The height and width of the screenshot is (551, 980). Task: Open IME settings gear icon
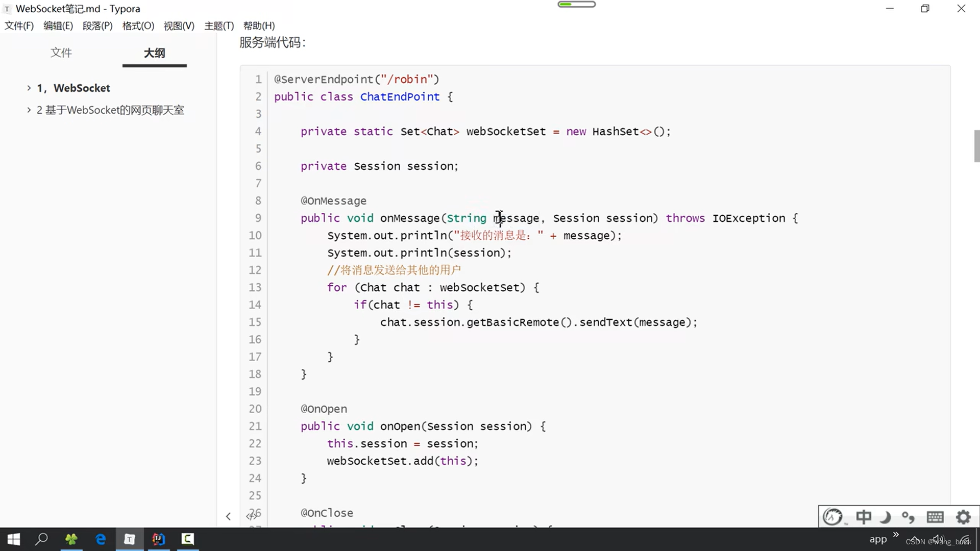(963, 517)
